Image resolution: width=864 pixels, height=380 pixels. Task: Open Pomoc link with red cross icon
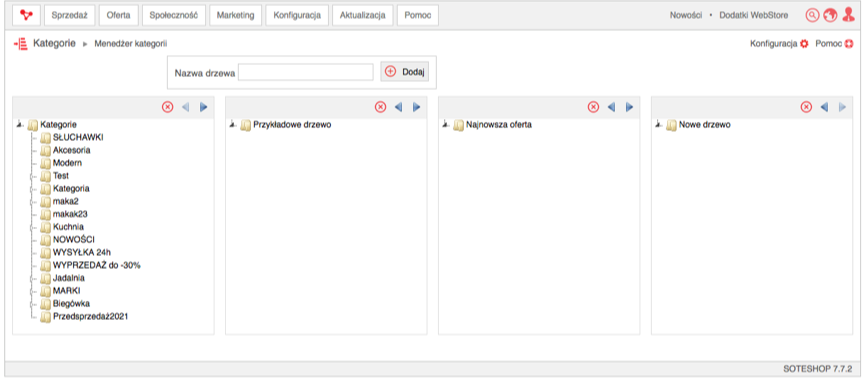coord(834,44)
